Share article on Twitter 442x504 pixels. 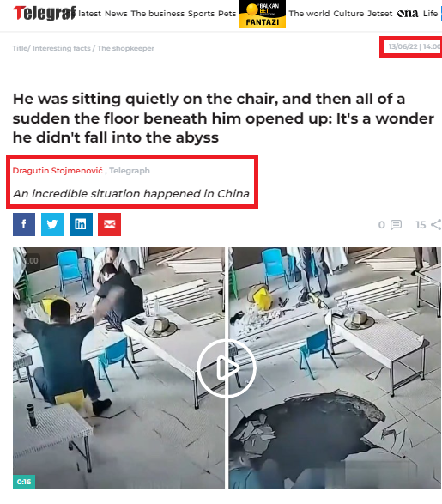pos(52,224)
